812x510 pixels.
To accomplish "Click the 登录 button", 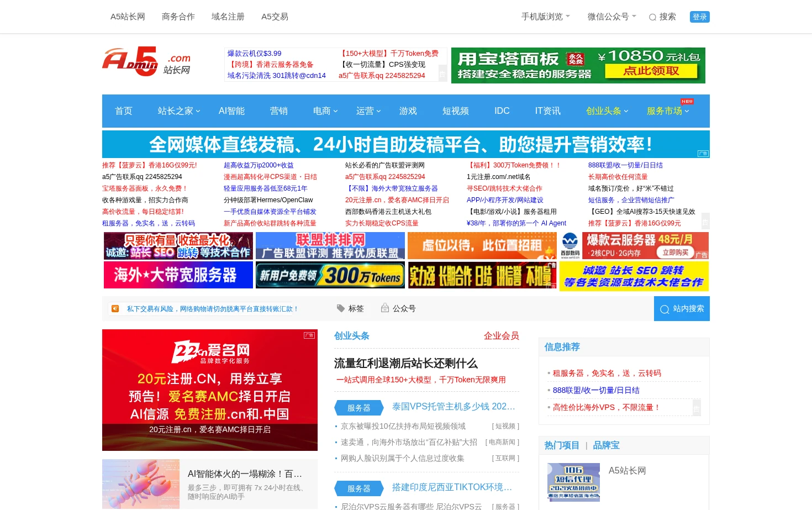I will [x=700, y=17].
